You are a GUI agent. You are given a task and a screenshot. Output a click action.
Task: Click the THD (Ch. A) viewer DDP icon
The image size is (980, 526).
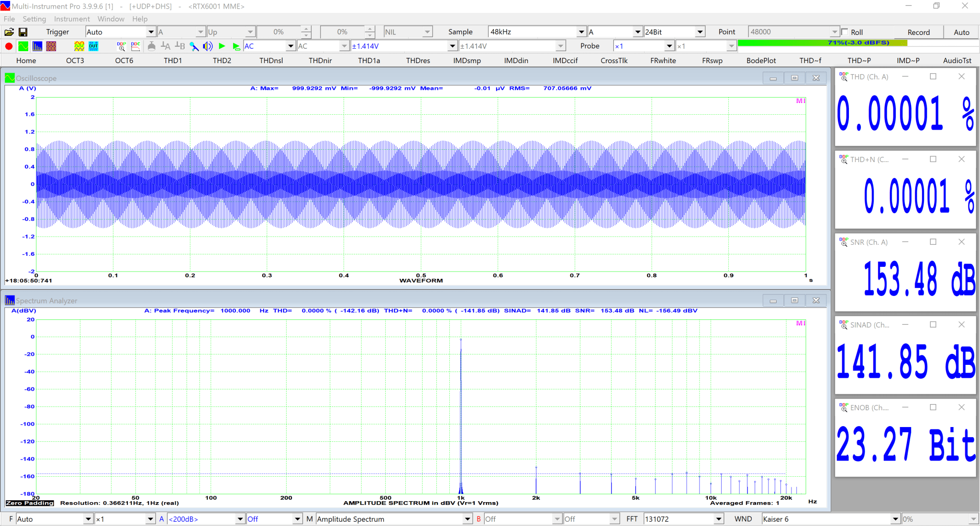click(x=844, y=77)
